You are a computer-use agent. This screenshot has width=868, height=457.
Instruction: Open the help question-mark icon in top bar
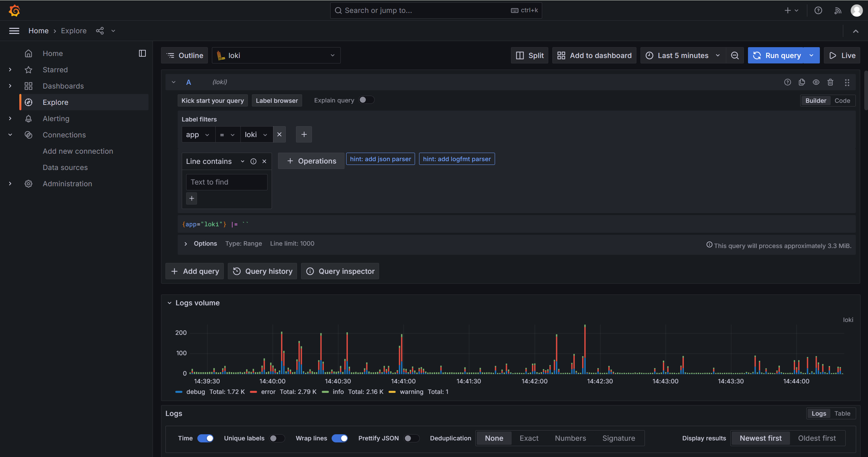[818, 11]
